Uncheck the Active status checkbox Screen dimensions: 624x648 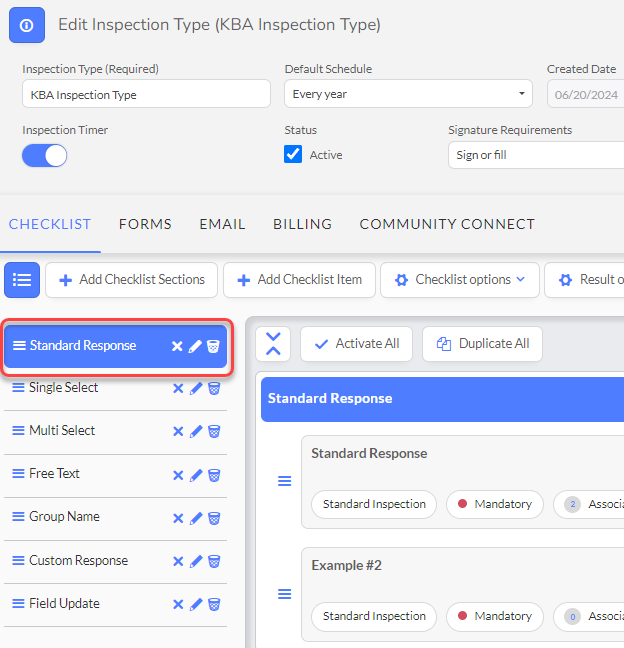pos(293,154)
